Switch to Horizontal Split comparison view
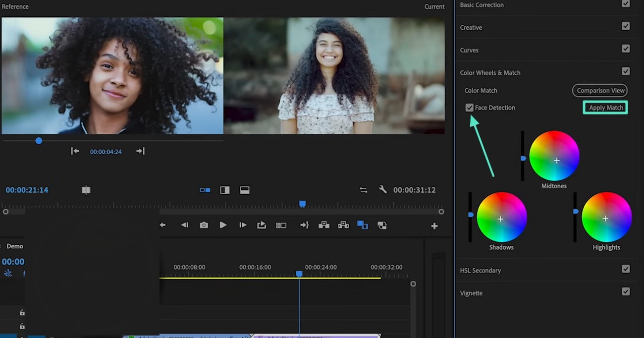This screenshot has height=338, width=644. coord(244,190)
